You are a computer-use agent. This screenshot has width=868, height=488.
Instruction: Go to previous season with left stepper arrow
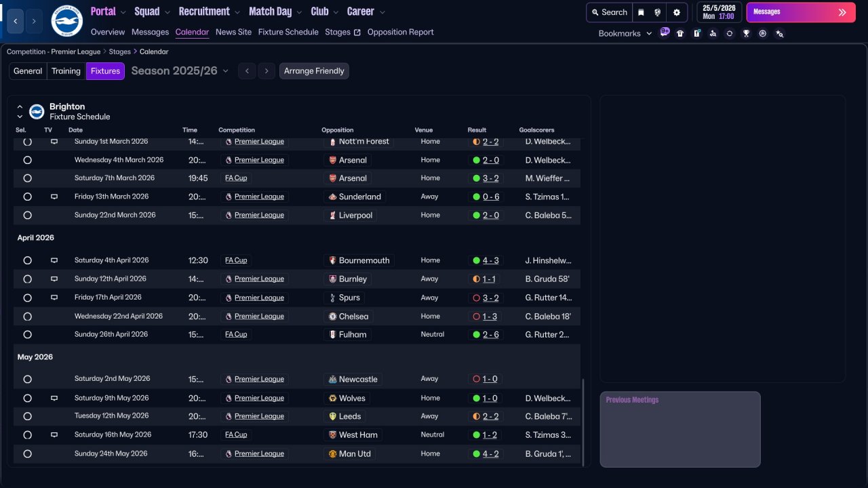pyautogui.click(x=247, y=71)
